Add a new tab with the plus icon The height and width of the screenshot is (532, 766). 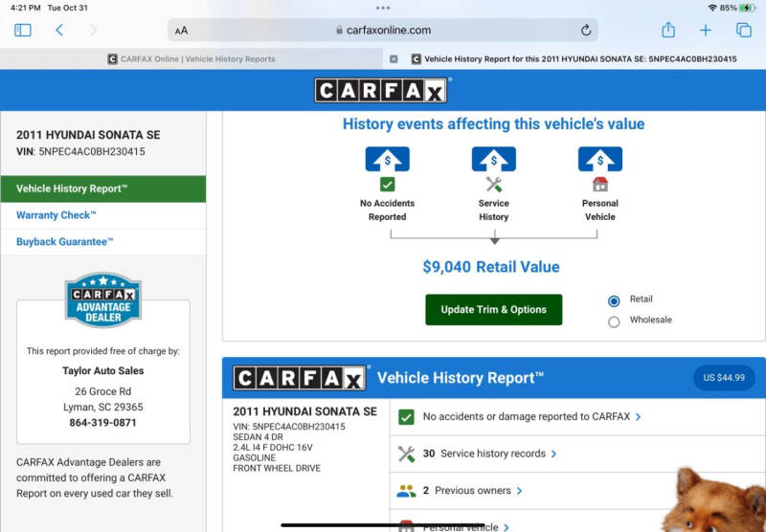tap(705, 31)
